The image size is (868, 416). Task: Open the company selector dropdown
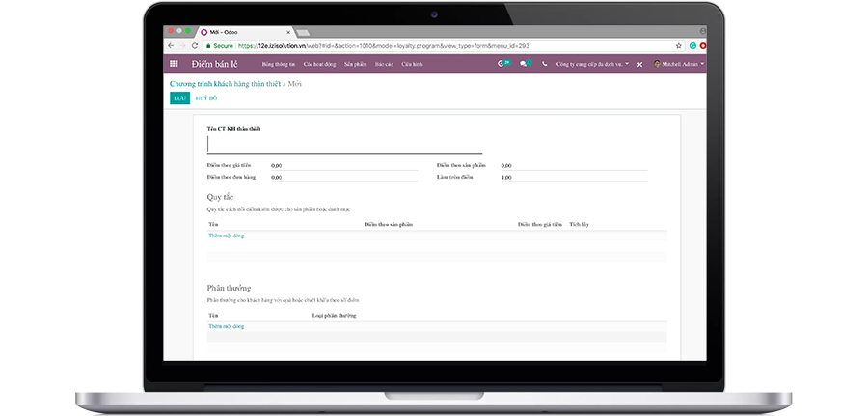(x=592, y=64)
